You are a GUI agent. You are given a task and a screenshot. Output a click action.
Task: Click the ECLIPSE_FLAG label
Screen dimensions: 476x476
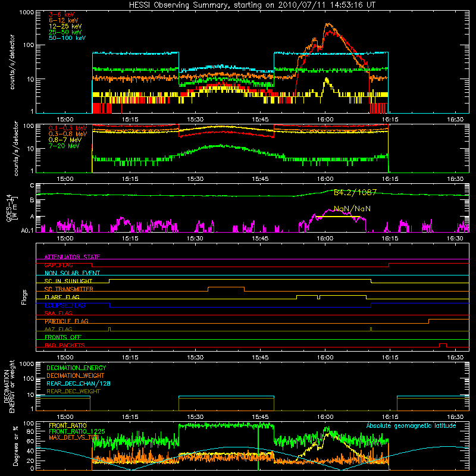pos(65,305)
